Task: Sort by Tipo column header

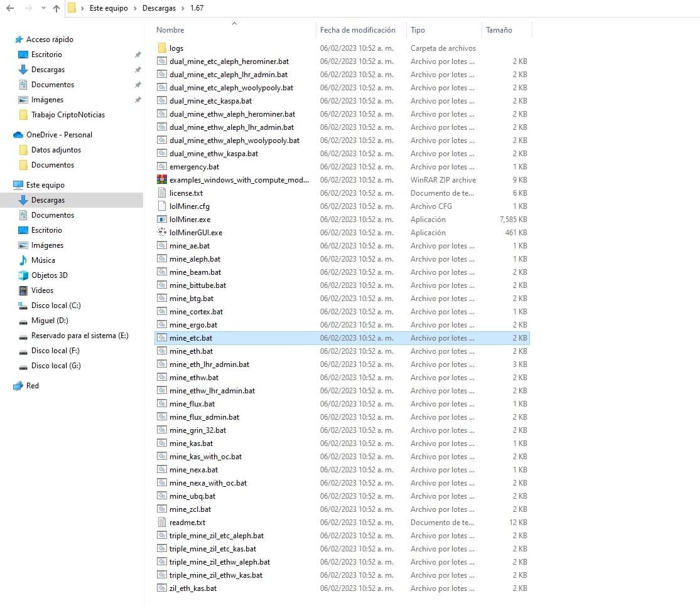Action: pos(417,30)
